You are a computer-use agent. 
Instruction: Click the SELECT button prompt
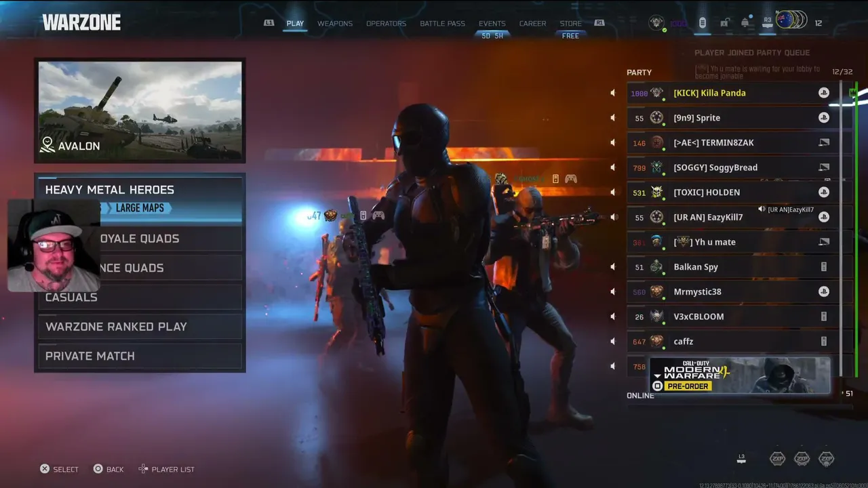click(x=59, y=469)
